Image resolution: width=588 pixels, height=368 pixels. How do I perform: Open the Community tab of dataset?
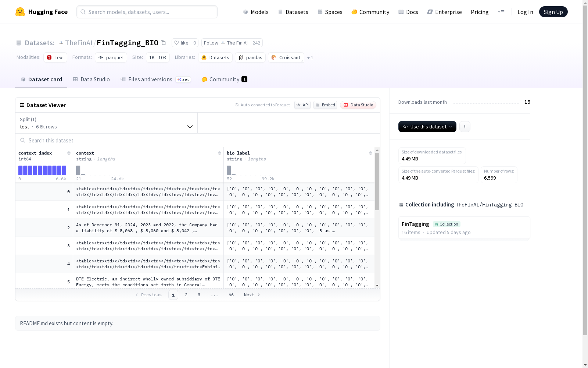(x=225, y=79)
